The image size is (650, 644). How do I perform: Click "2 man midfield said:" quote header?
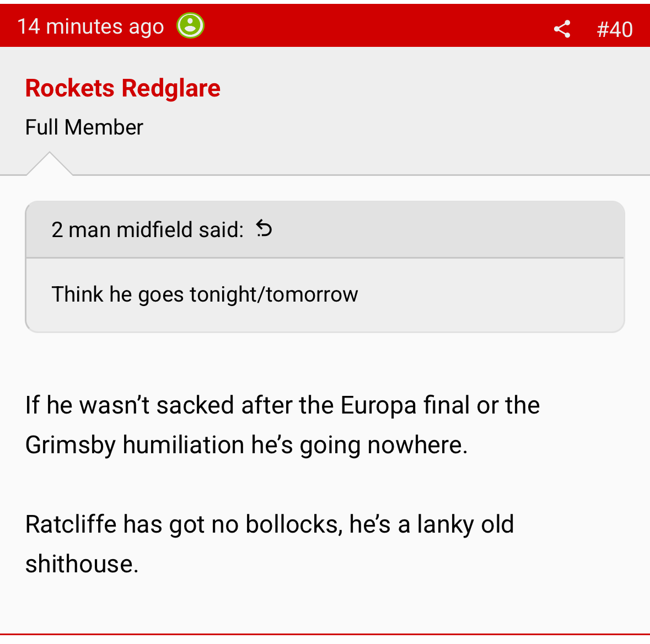coord(148,229)
